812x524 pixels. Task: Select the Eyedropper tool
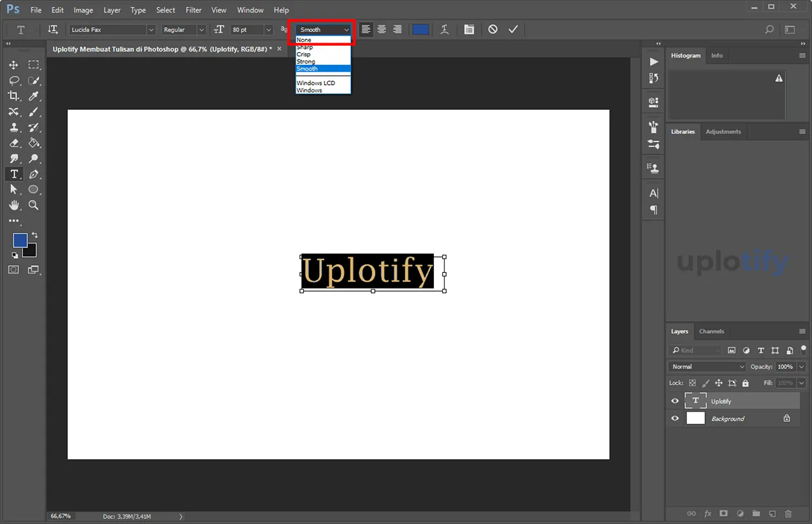pos(34,96)
